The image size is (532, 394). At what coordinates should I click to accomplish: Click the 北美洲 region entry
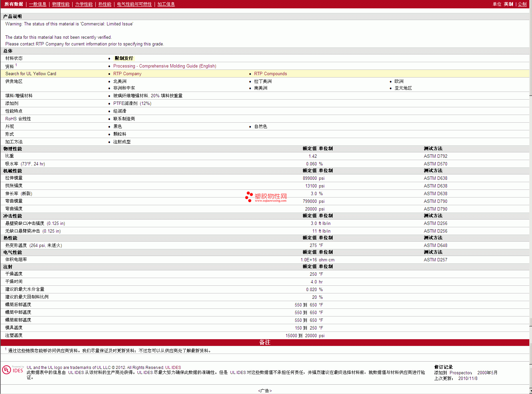tap(120, 82)
